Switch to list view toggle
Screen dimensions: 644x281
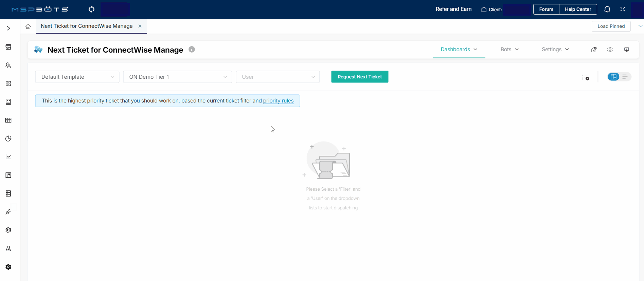point(625,77)
